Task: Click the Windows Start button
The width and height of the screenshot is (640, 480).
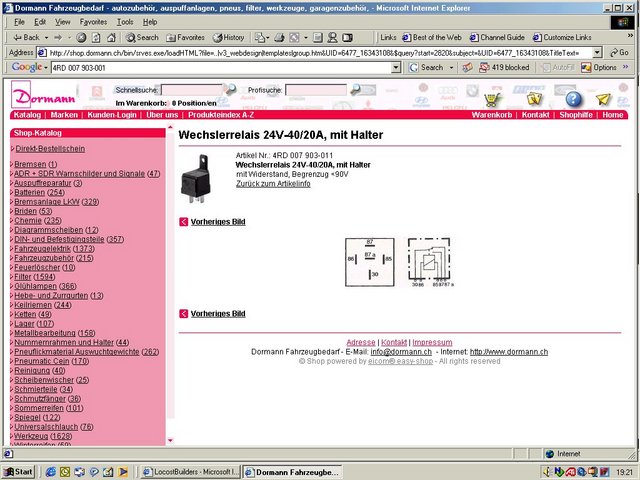Action: [18, 472]
